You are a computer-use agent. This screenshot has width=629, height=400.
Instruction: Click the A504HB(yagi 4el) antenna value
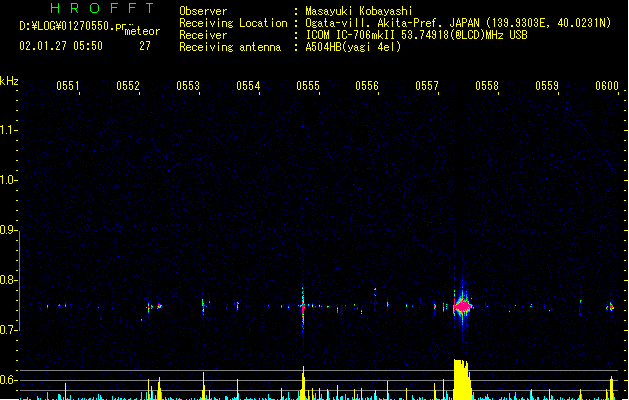click(353, 47)
